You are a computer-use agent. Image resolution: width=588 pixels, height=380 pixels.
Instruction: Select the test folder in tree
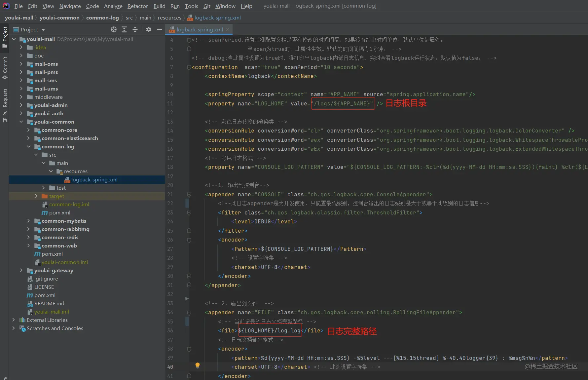tap(61, 188)
